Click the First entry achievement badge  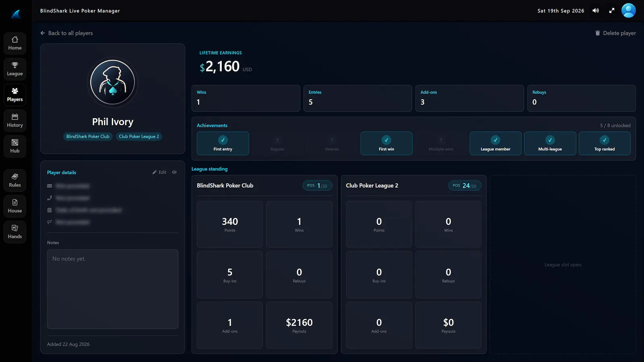[x=223, y=143]
